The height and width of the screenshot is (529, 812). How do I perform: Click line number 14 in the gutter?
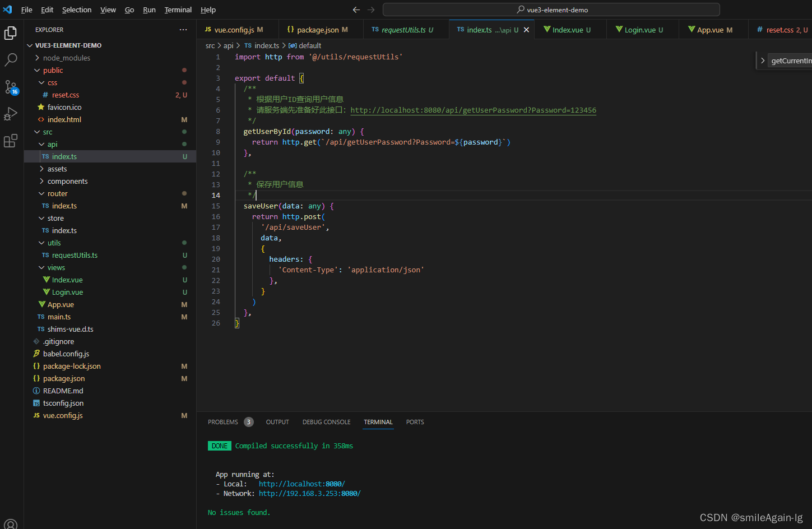[x=216, y=196]
